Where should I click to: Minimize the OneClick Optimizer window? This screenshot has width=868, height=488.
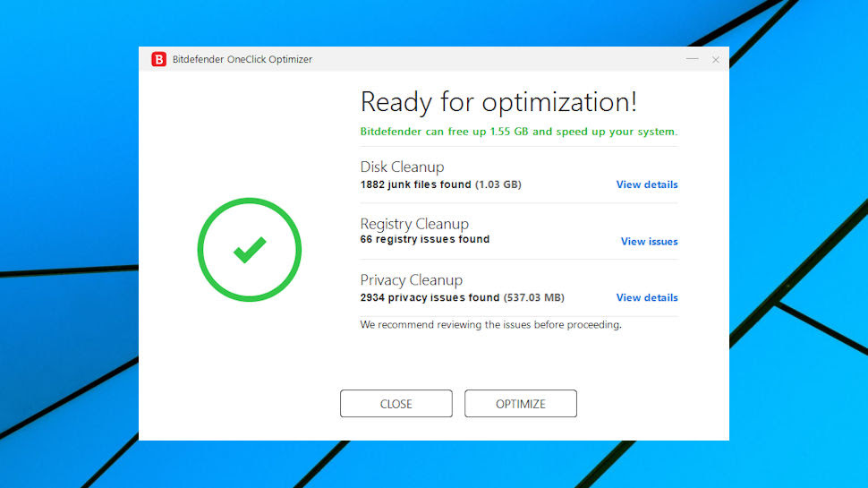tap(692, 59)
